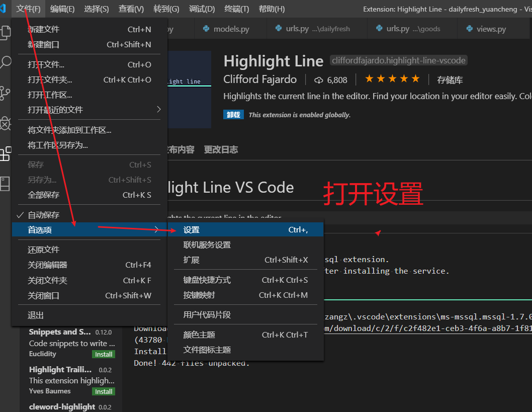This screenshot has width=532, height=412.
Task: Expand the 首选项 (Preferences) submenu
Action: (x=90, y=230)
